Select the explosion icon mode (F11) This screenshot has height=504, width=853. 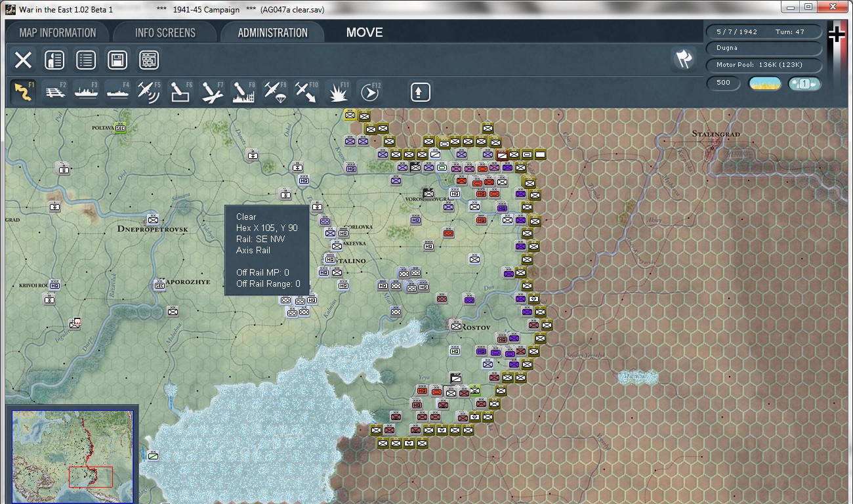pos(338,92)
